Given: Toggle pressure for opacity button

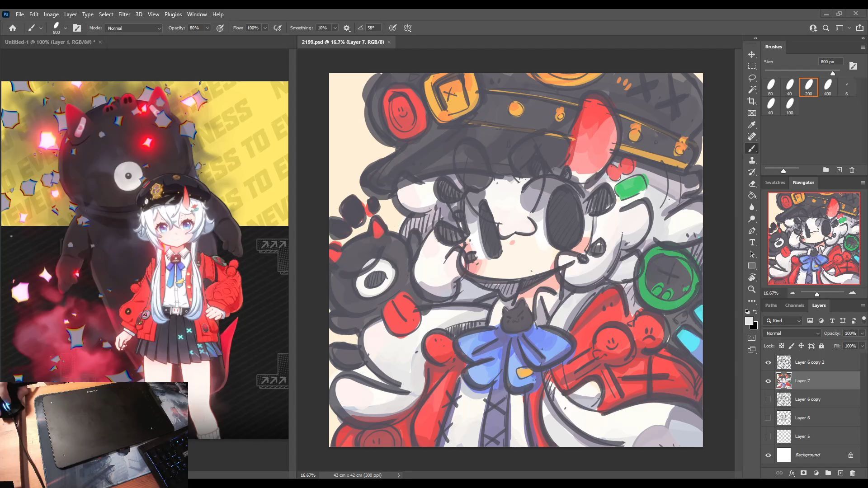Looking at the screenshot, I should pos(220,28).
